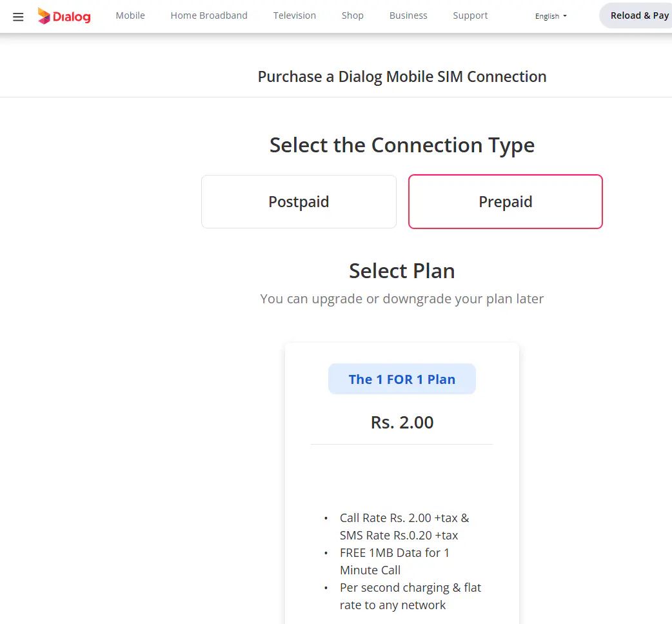Expand the English language dropdown
Screen dimensions: 672x624
[x=551, y=16]
